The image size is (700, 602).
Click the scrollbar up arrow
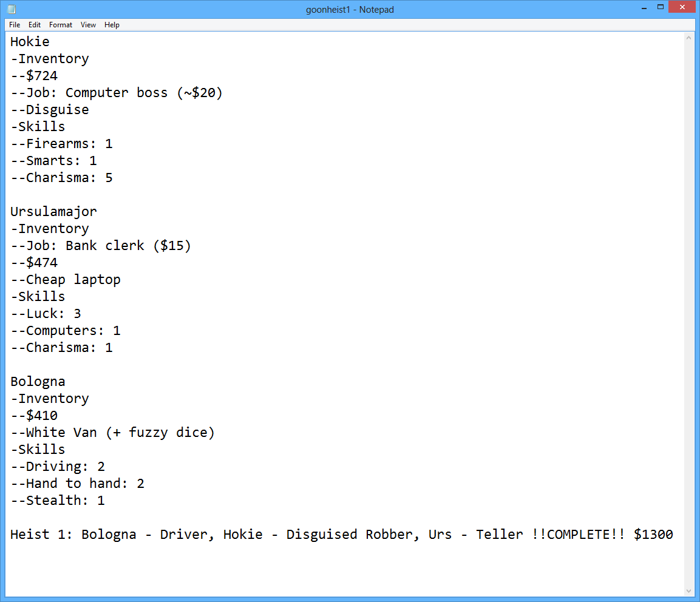688,38
